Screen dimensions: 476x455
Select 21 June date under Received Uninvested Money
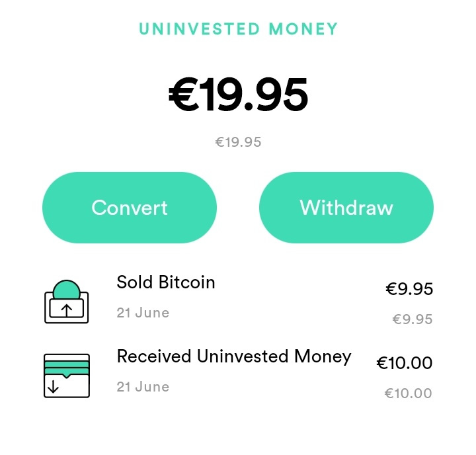[143, 387]
